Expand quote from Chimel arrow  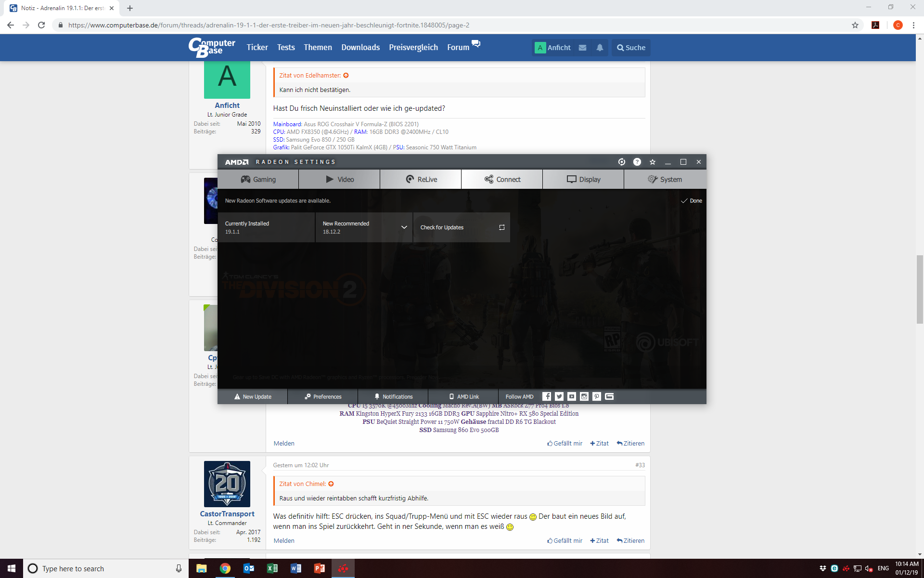pyautogui.click(x=331, y=484)
